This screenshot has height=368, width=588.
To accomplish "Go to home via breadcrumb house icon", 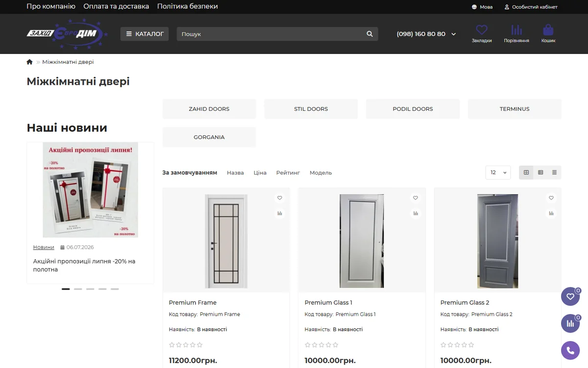I will pos(29,62).
